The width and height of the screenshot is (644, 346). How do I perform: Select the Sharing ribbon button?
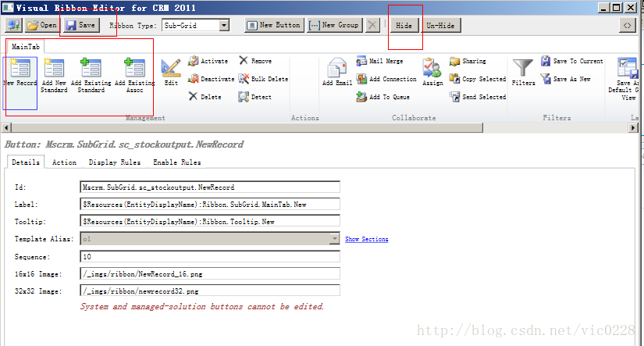pos(468,61)
